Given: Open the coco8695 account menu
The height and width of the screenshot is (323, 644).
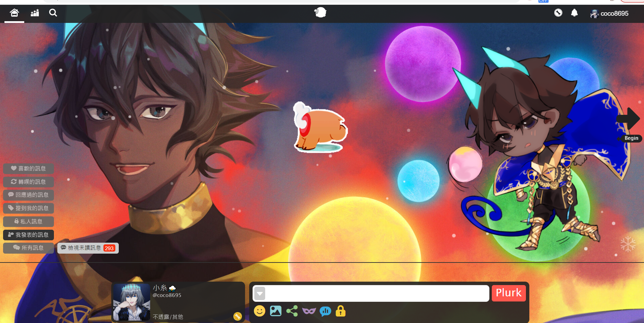Looking at the screenshot, I should click(609, 14).
